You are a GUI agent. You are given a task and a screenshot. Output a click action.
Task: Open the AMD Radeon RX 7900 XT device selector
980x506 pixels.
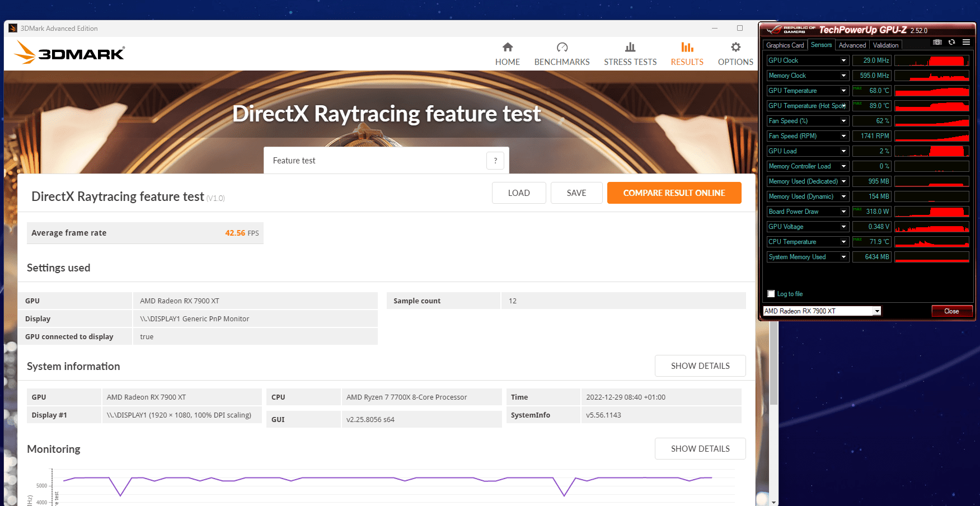tap(822, 311)
